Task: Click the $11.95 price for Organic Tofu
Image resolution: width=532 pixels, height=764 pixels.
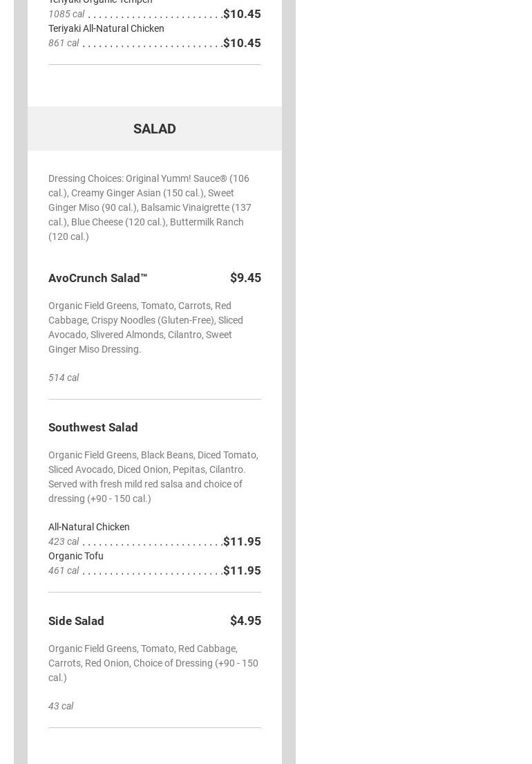Action: click(242, 570)
